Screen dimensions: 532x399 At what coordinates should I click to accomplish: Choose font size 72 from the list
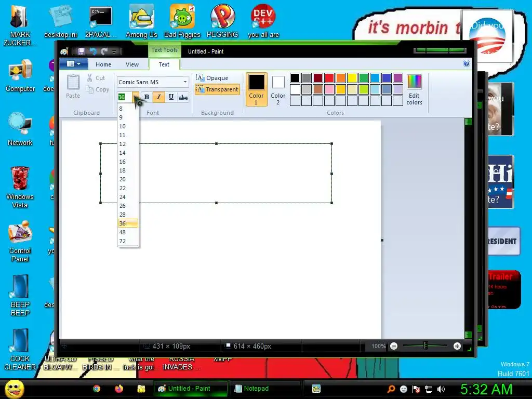[x=128, y=241]
